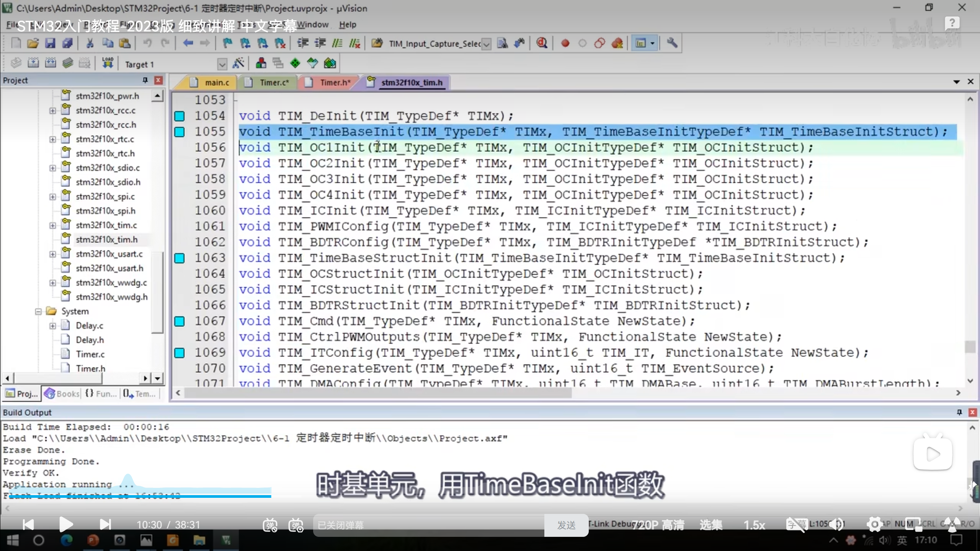This screenshot has width=980, height=551.
Task: Switch to main.c tab
Action: point(216,83)
